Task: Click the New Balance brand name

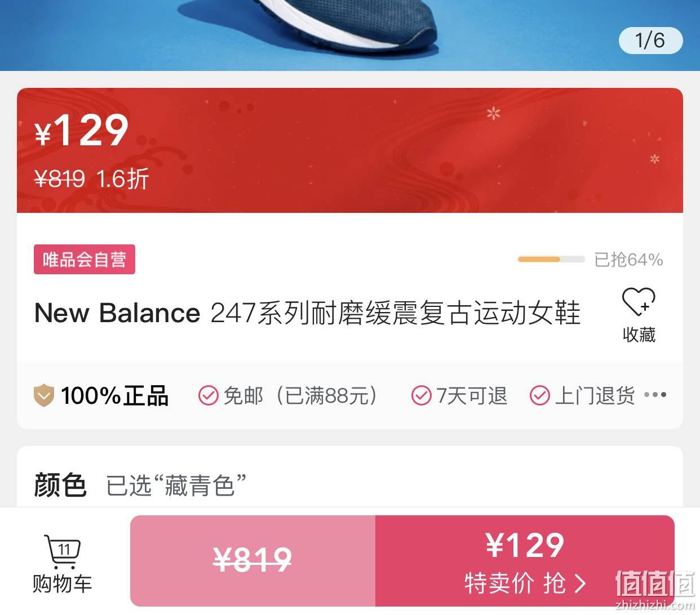Action: 117,313
